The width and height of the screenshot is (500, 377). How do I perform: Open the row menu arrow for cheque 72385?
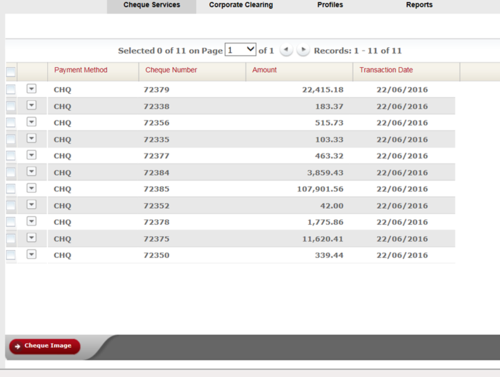coord(31,188)
